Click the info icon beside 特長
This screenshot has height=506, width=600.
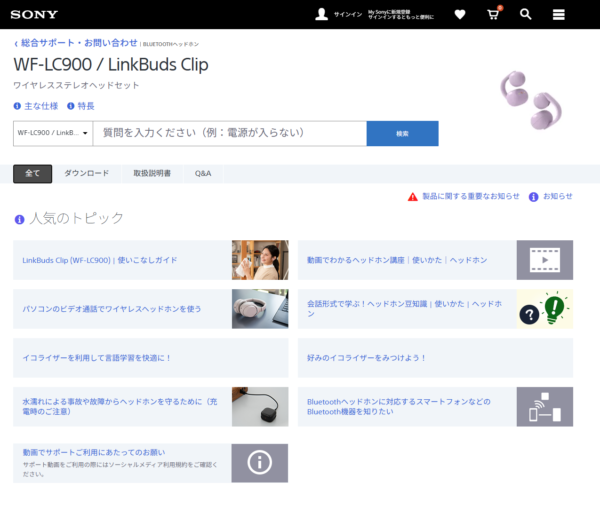pyautogui.click(x=71, y=106)
